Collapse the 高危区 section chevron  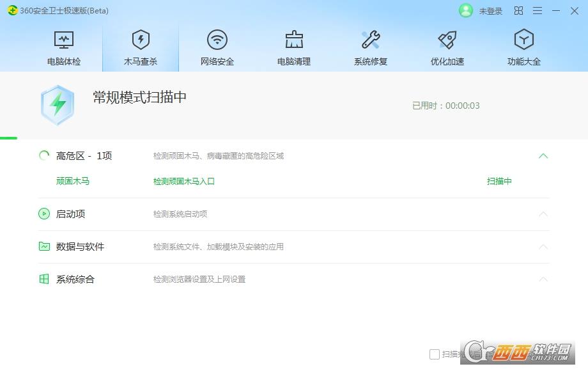(x=543, y=155)
